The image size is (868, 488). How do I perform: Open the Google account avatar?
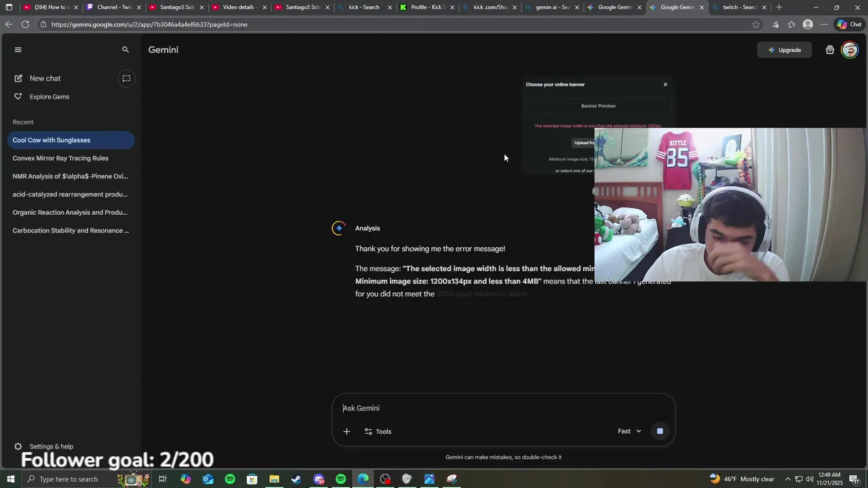(x=850, y=50)
